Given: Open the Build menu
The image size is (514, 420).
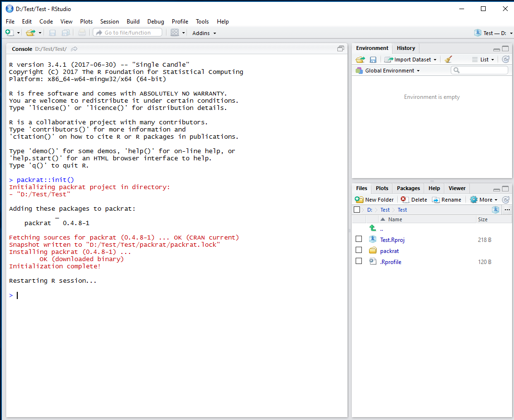Looking at the screenshot, I should click(133, 21).
